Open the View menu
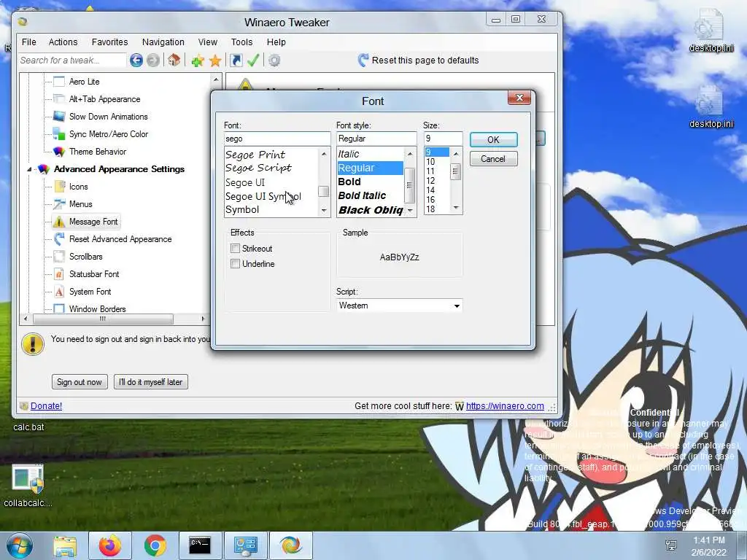Viewport: 747px width, 560px height. [x=208, y=42]
